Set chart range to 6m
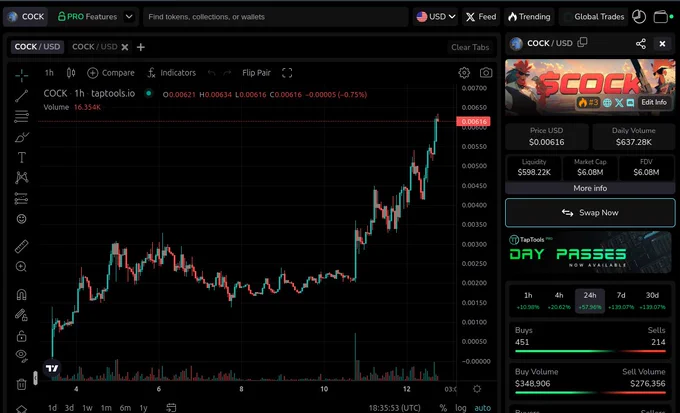This screenshot has width=680, height=413. [125, 408]
